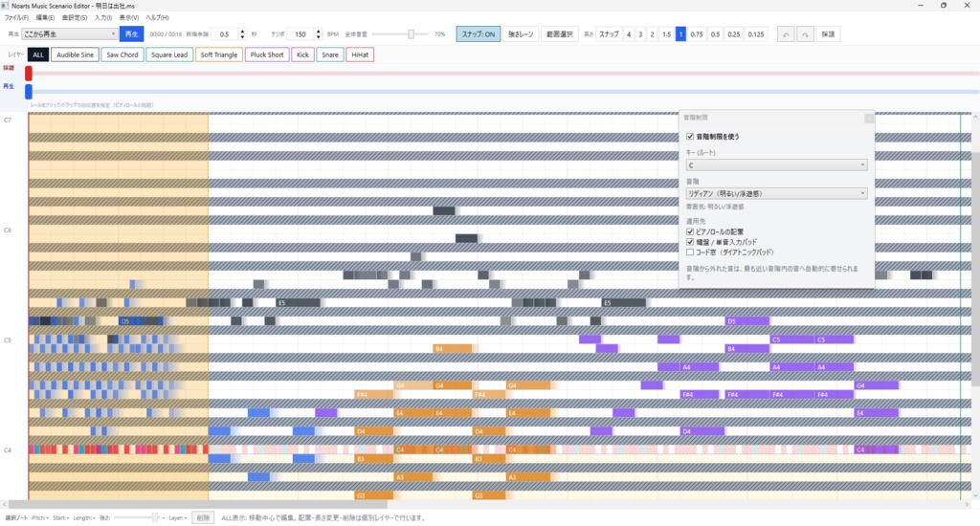Image resolution: width=980 pixels, height=526 pixels.
Task: Open the ここから再生 playback mode dropdown
Action: [69, 33]
